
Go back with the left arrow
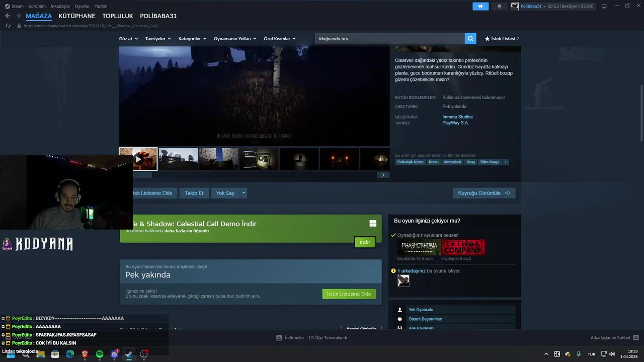point(8,16)
